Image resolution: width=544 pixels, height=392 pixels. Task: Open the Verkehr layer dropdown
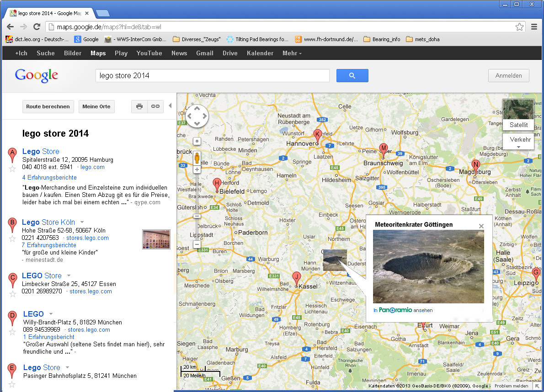click(518, 142)
